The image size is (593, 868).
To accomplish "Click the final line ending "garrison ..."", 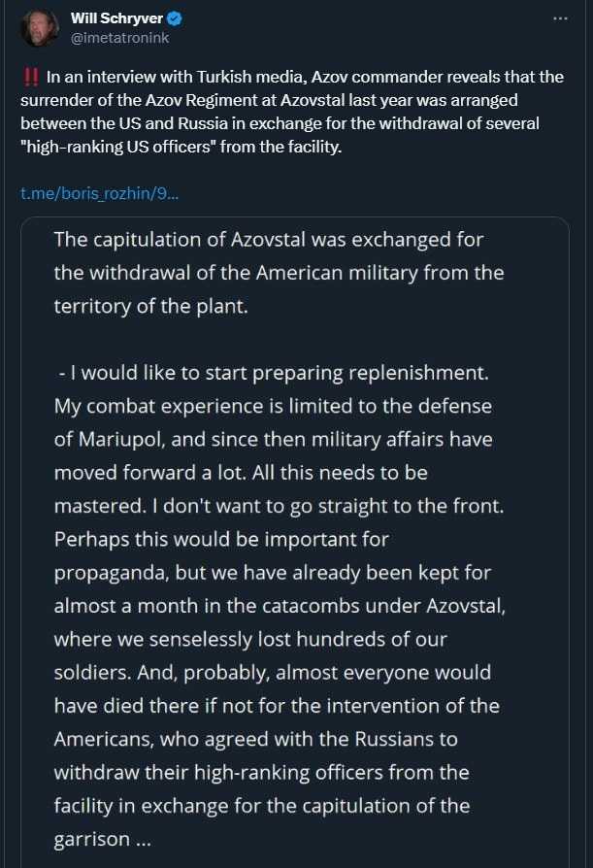I will (x=102, y=840).
